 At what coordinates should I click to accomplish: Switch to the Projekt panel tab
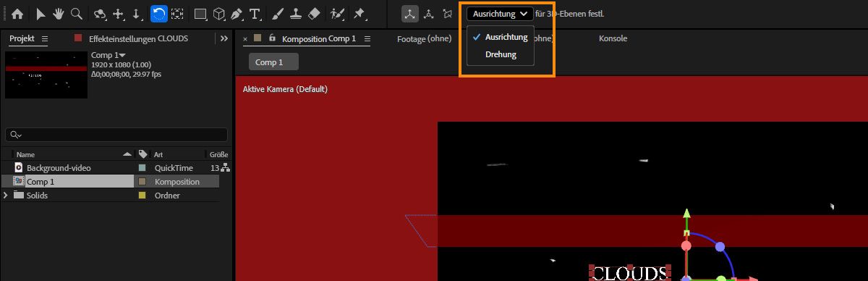coord(22,38)
